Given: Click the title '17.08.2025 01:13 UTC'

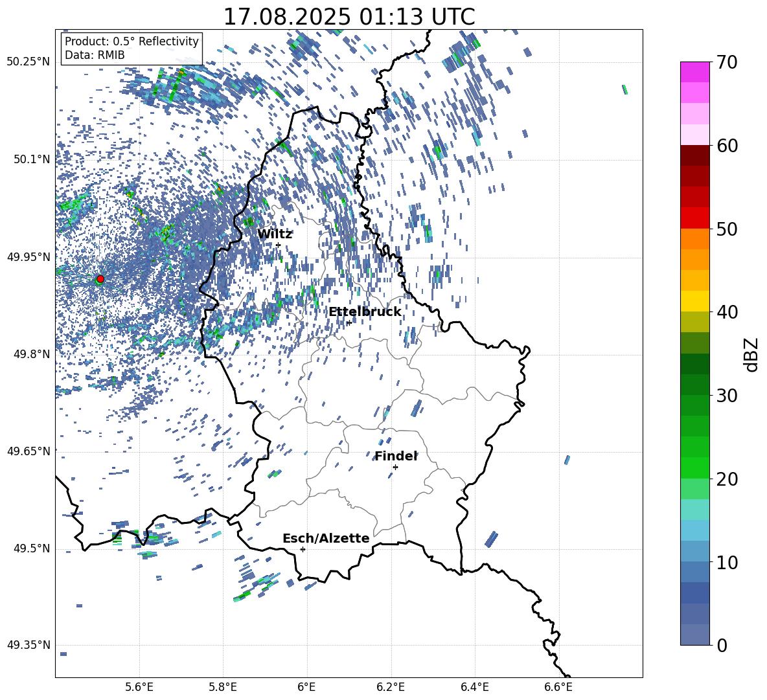Looking at the screenshot, I should [x=349, y=17].
